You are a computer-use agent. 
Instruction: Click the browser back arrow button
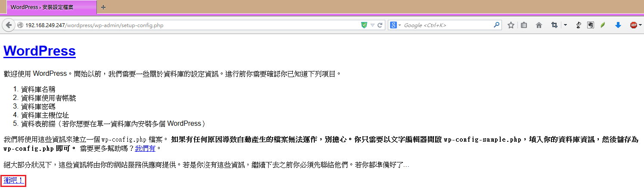coord(9,25)
